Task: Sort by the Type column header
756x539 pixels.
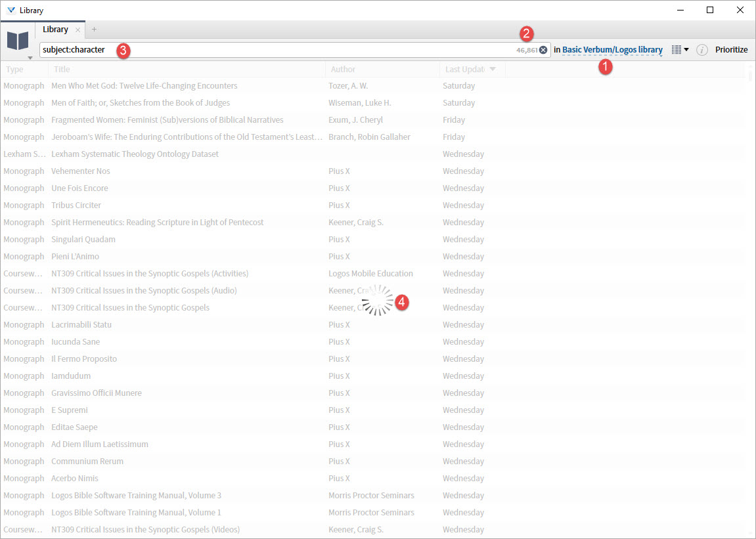Action: tap(14, 70)
